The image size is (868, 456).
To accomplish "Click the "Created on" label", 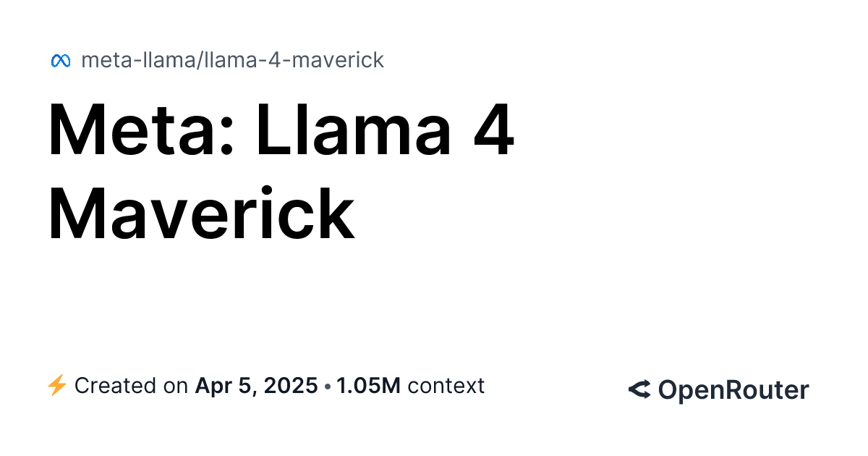I will click(x=131, y=386).
